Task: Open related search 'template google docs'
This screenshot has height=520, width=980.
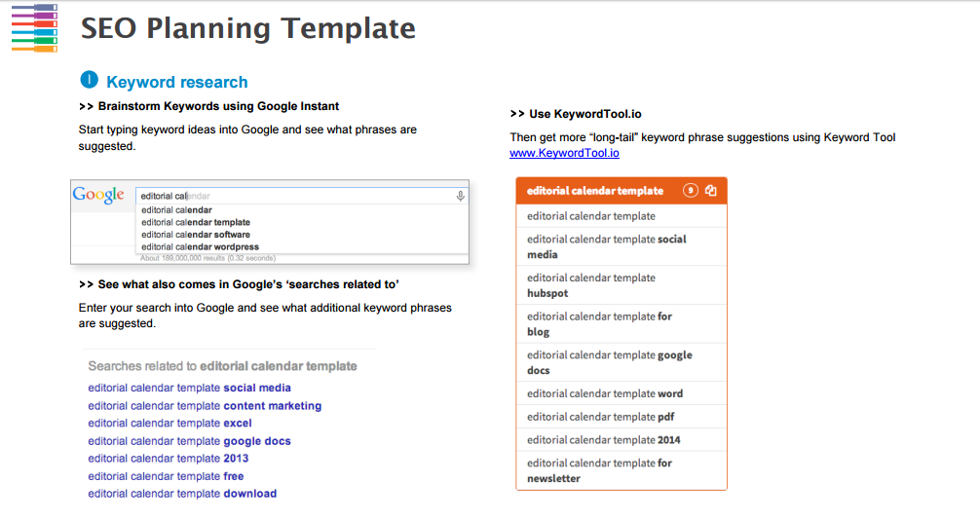Action: click(189, 441)
